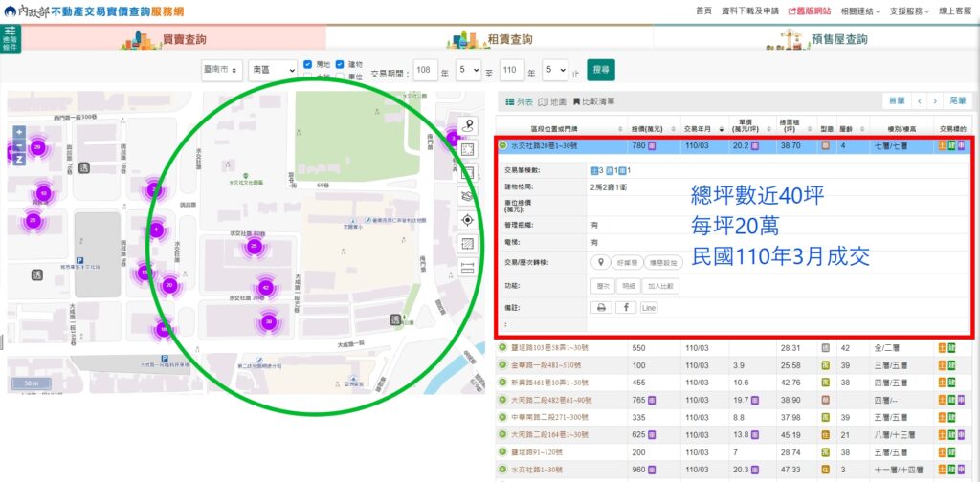Switch to the 租賃查詢 tab
This screenshot has height=482, width=980.
coord(489,39)
